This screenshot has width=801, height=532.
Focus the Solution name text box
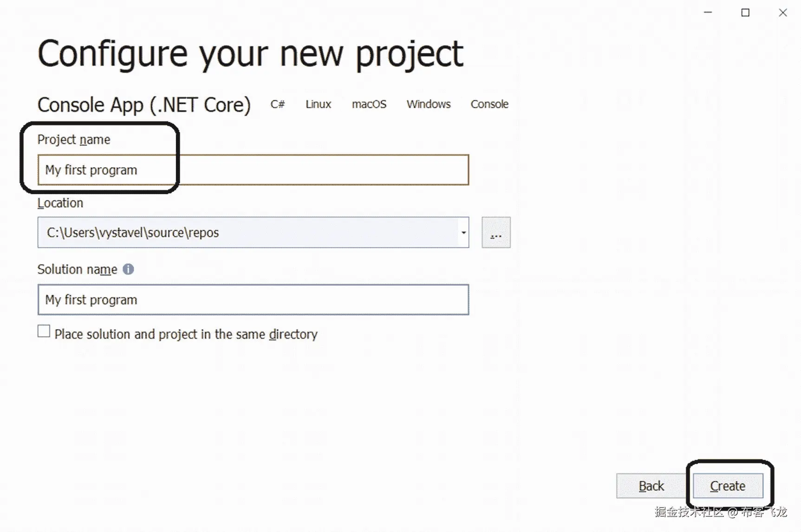tap(253, 300)
